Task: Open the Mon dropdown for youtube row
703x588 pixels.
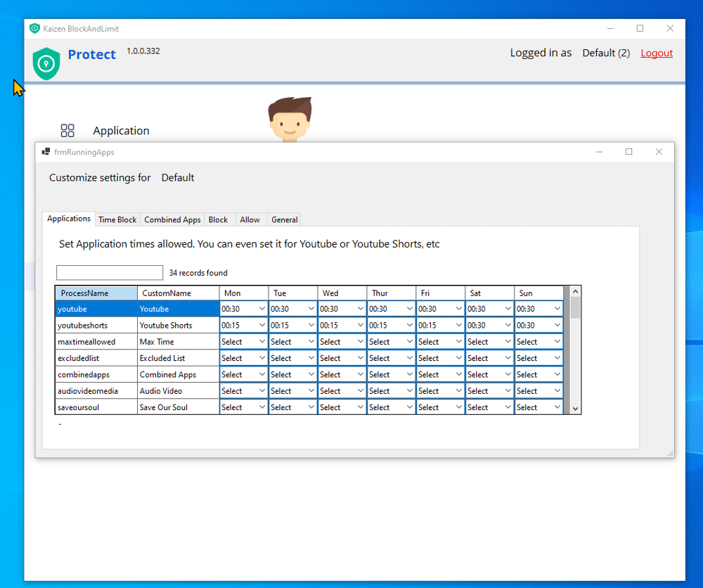Action: [262, 309]
